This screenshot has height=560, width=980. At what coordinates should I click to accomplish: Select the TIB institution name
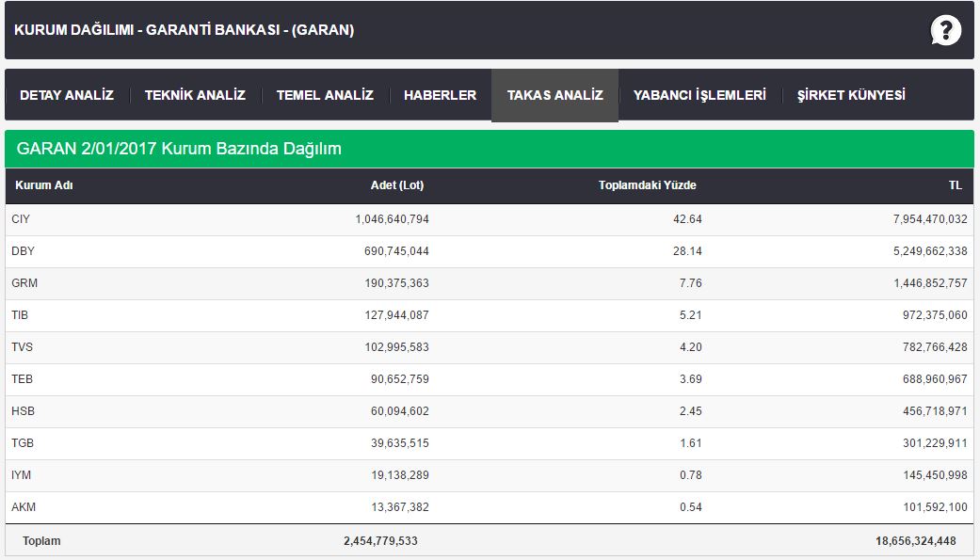tap(20, 315)
